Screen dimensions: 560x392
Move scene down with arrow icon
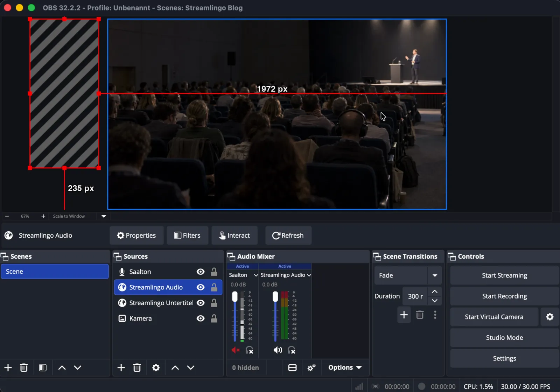[x=78, y=367]
